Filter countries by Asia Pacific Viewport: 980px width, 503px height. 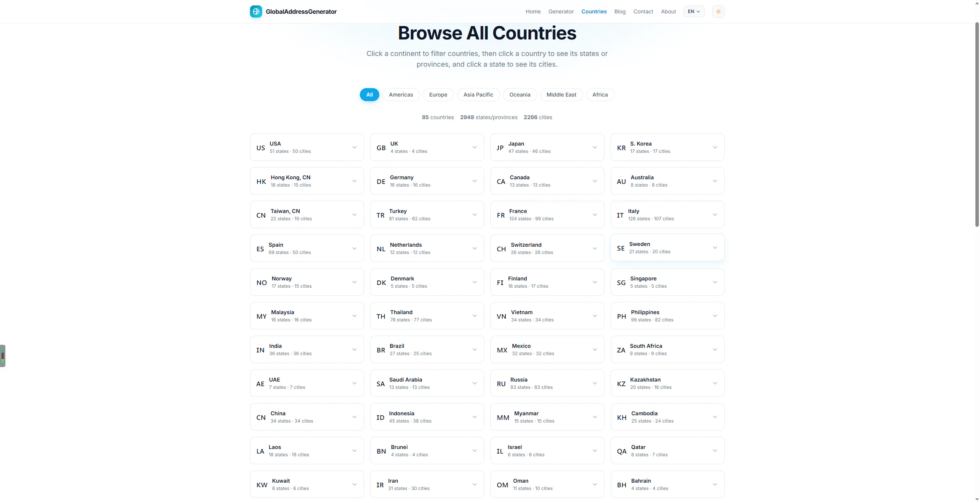[x=478, y=95]
